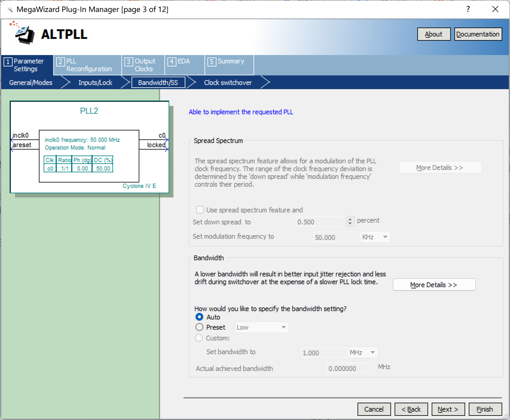Go to General/Modes sub-page
The height and width of the screenshot is (420, 510).
31,83
